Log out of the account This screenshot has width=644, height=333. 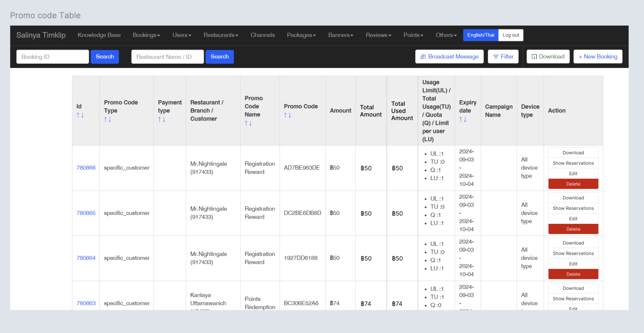[511, 35]
